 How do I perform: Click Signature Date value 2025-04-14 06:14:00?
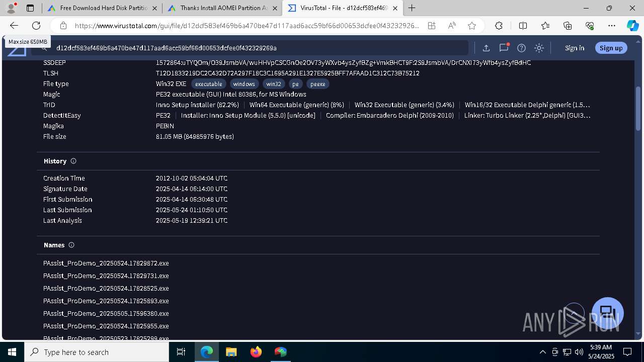click(x=192, y=189)
